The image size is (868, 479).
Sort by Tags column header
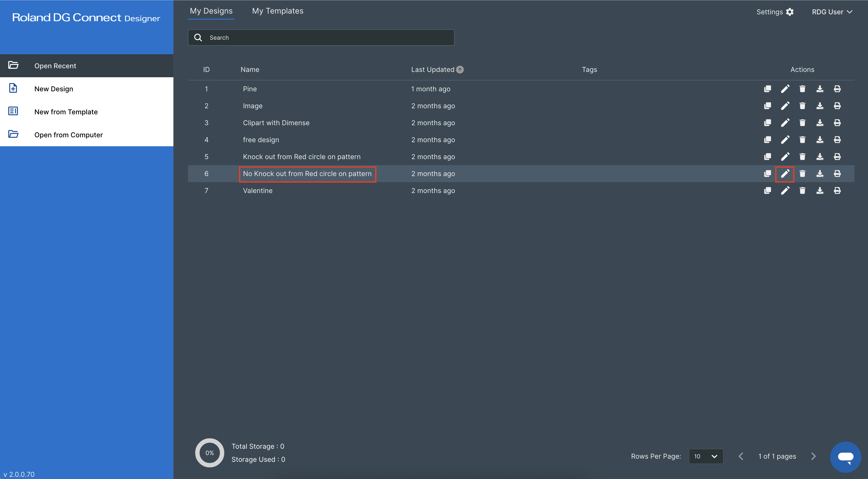point(589,70)
